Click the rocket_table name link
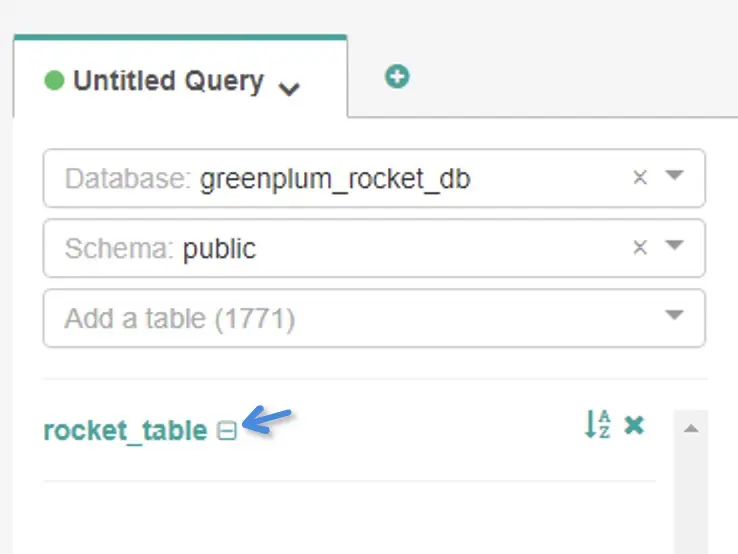 pos(125,431)
